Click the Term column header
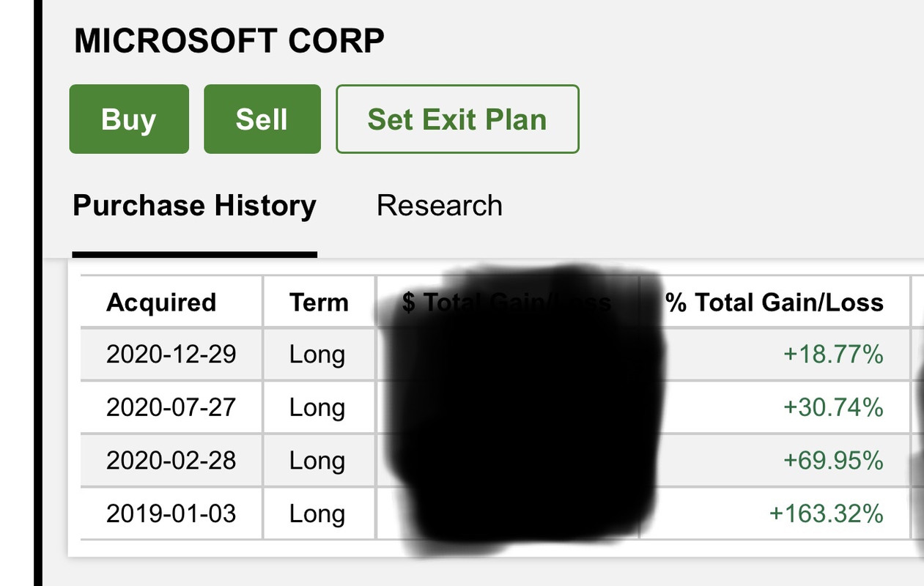Viewport: 924px width, 586px height. pos(319,303)
